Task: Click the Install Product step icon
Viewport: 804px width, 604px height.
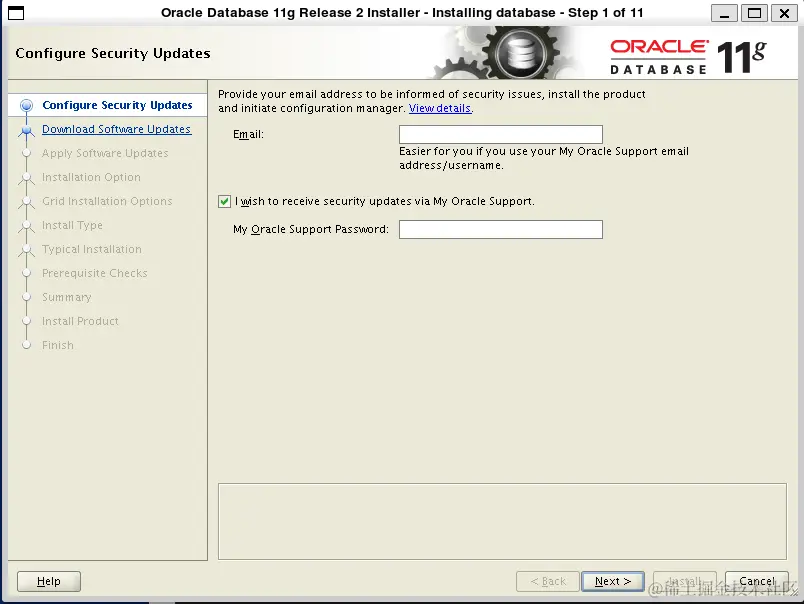Action: [26, 321]
